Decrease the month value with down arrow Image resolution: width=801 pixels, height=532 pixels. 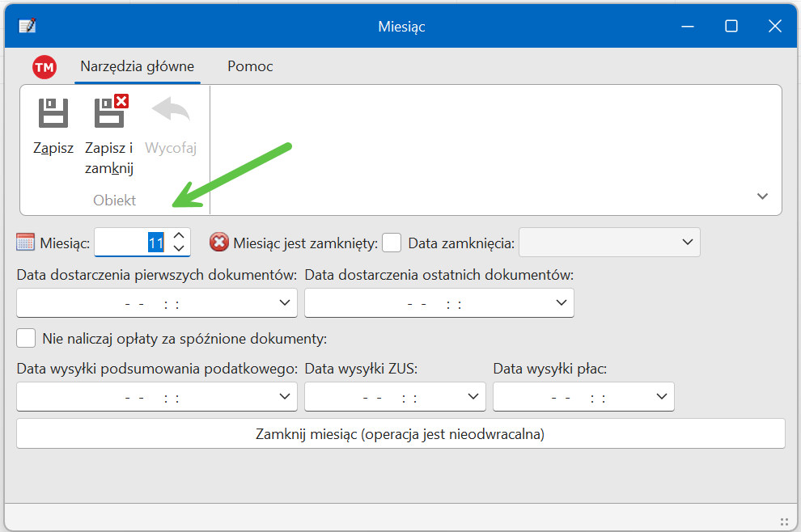click(180, 248)
